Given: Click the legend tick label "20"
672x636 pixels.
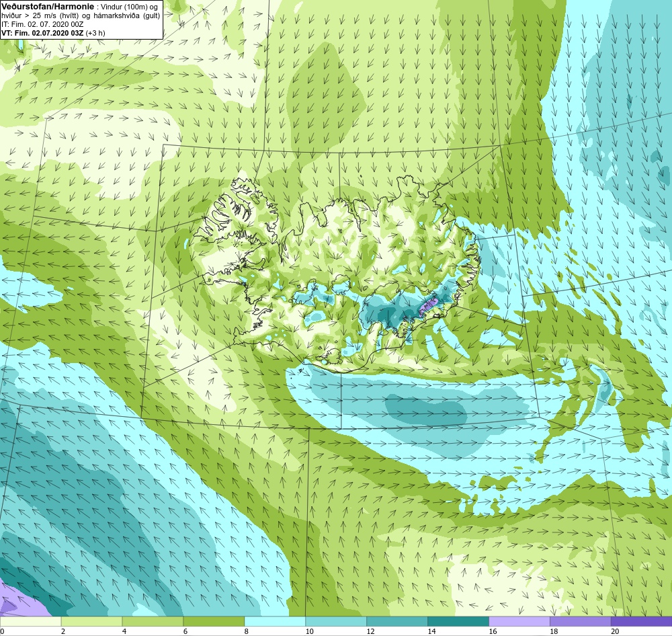Looking at the screenshot, I should 615,631.
